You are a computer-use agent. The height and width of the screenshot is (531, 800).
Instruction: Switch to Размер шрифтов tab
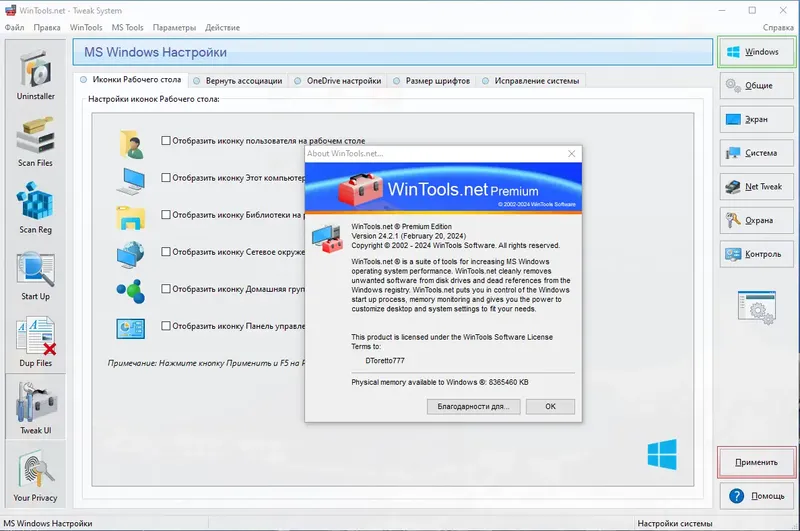tap(432, 81)
